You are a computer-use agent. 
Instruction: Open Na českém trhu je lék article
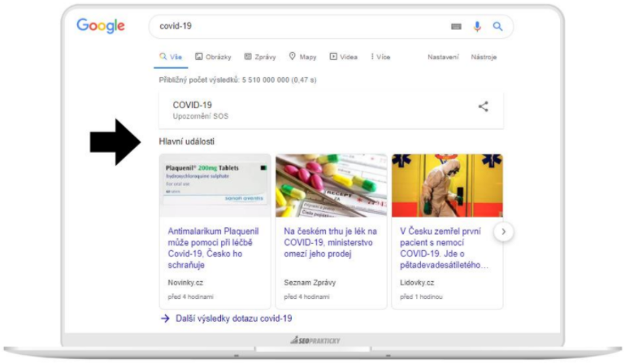tap(330, 242)
